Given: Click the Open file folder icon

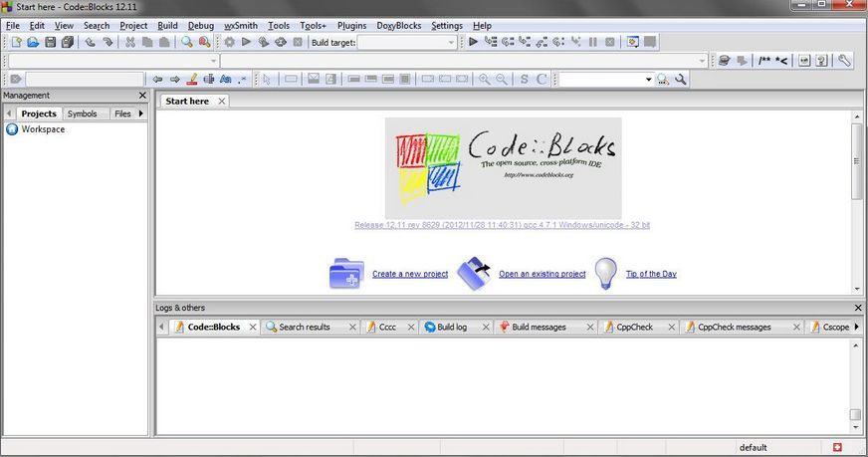Looking at the screenshot, I should coord(33,42).
